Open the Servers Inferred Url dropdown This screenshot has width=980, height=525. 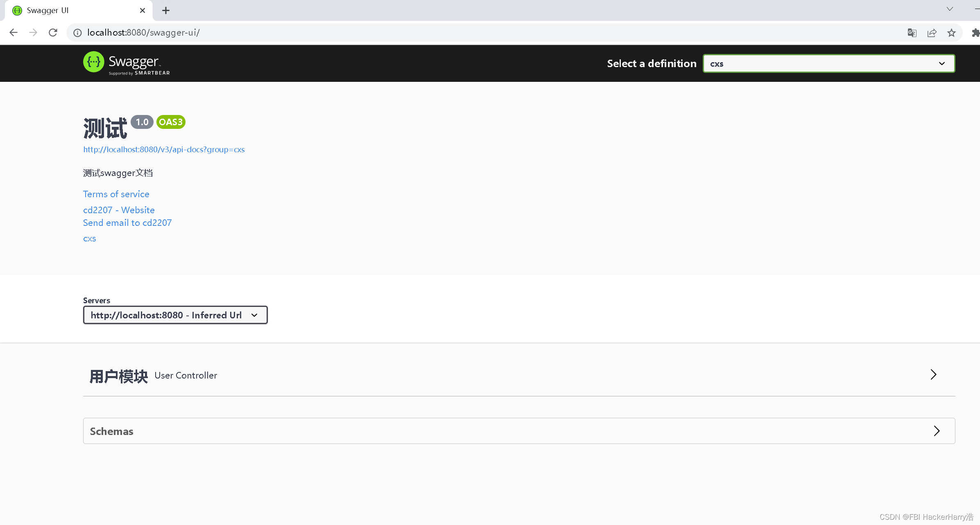[175, 315]
